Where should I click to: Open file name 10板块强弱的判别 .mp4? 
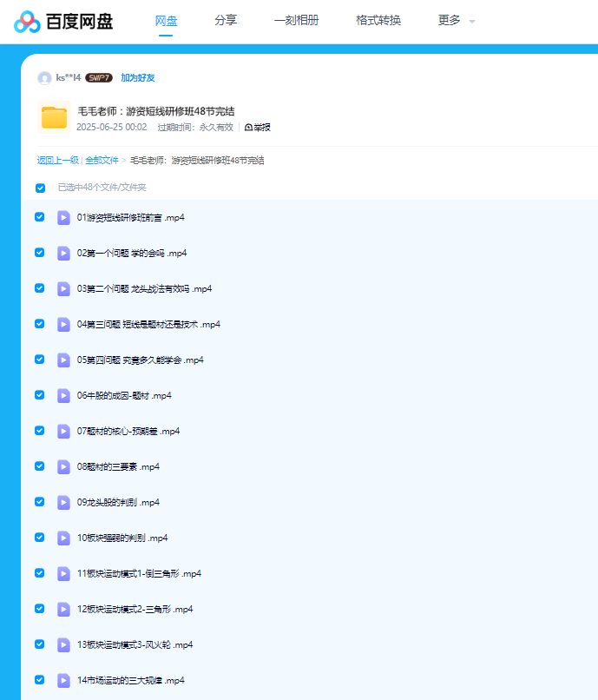122,538
